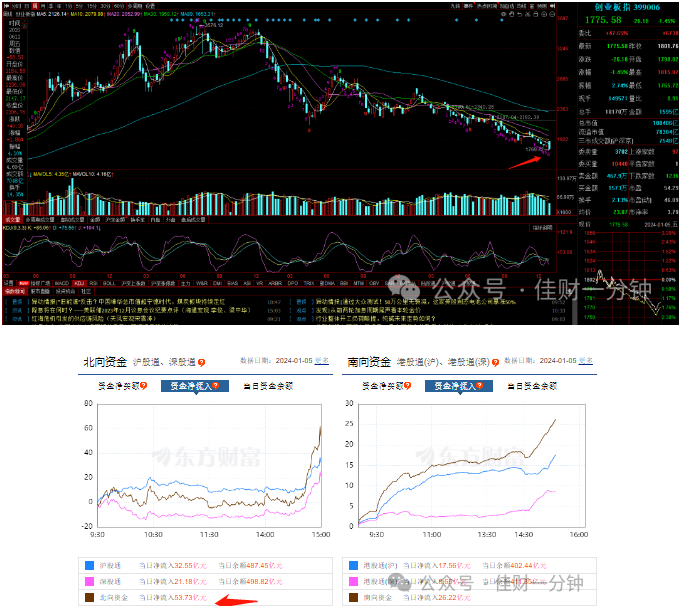The image size is (680, 606).
Task: Select the KDJ indicator tab
Action: (79, 283)
